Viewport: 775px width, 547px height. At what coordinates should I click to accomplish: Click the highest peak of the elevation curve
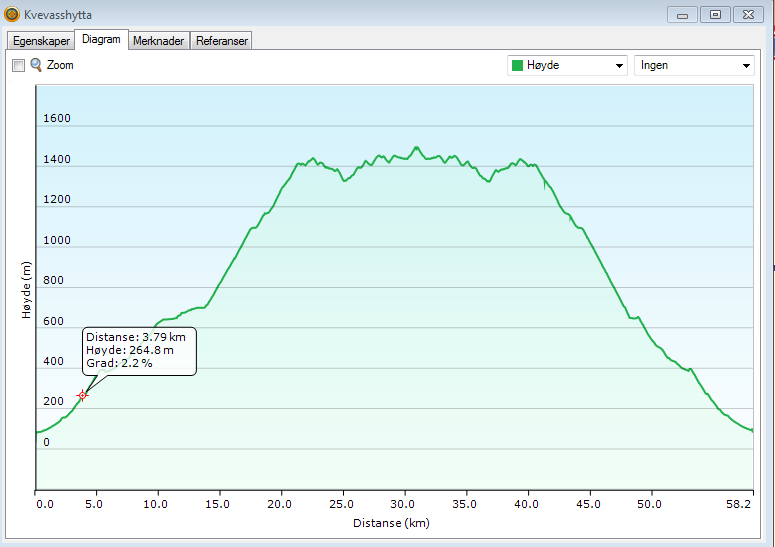[x=416, y=148]
